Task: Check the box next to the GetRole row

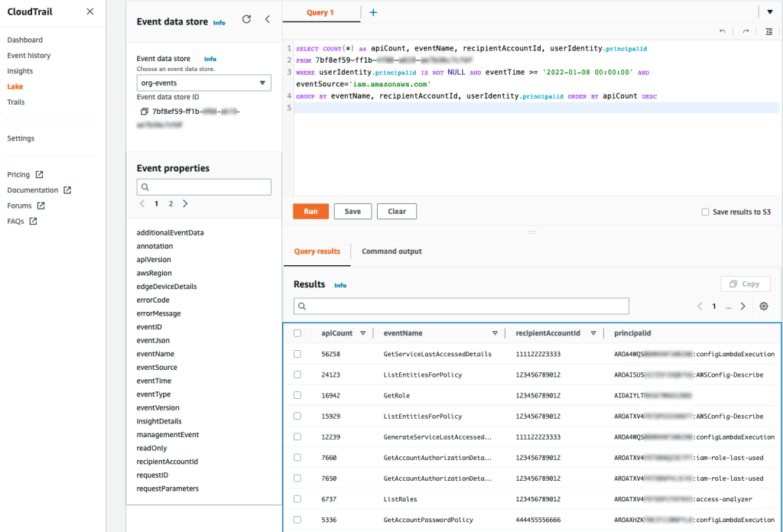Action: click(297, 395)
